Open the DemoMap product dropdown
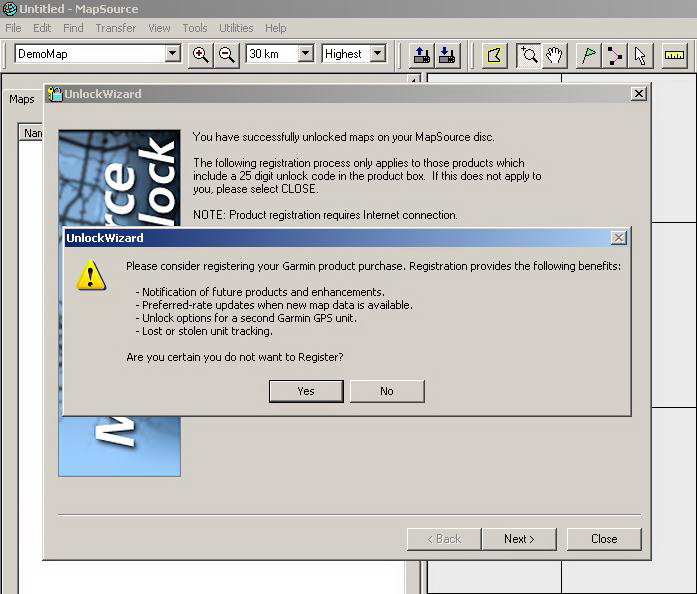Screen dimensions: 697x594 point(173,54)
